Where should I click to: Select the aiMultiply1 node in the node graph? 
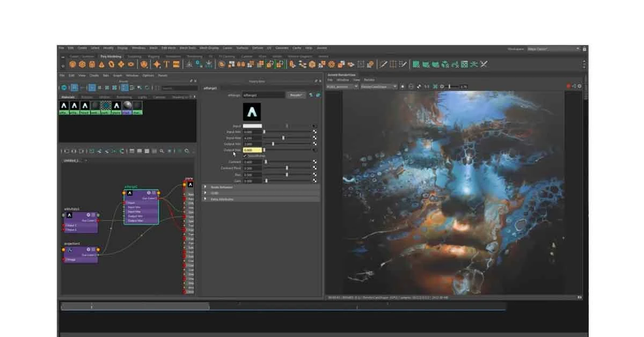point(80,220)
